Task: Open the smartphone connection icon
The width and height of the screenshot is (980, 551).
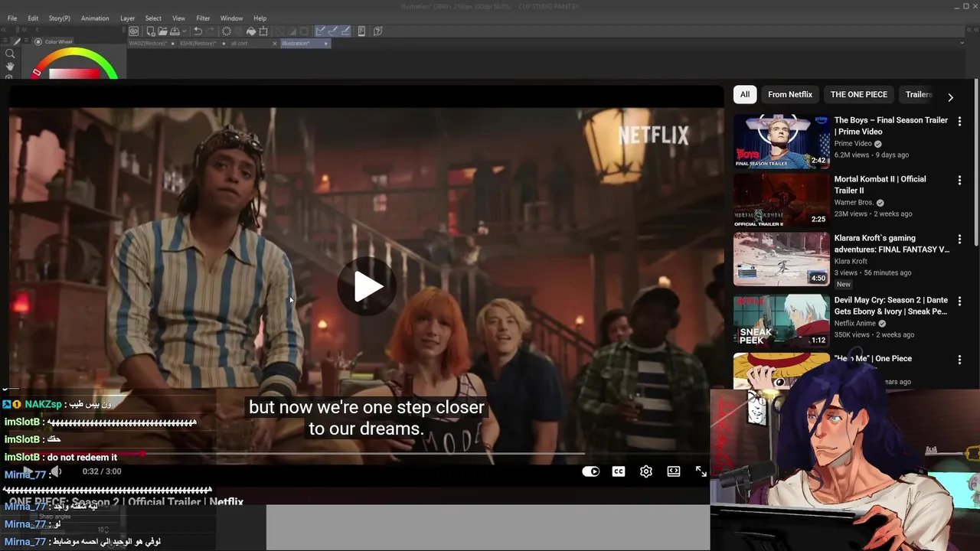Action: 361,31
